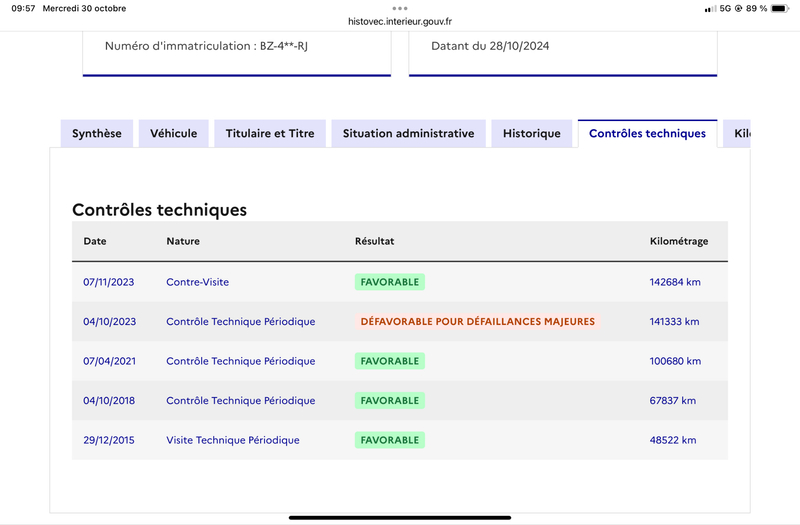800x525 pixels.
Task: Click Contrôle Technique Périodique on 07/04/2021 row
Action: pyautogui.click(x=241, y=361)
